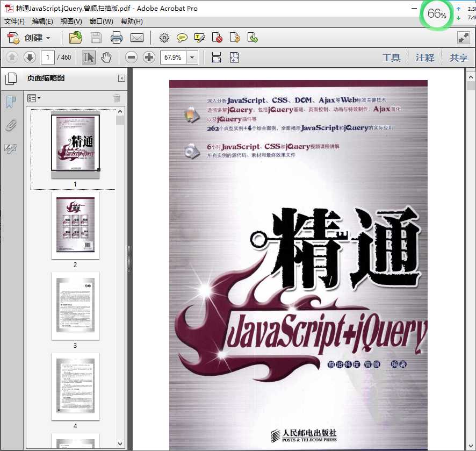Screen dimensions: 476x451
Task: Open the zoom level dropdown arrow
Action: (192, 57)
